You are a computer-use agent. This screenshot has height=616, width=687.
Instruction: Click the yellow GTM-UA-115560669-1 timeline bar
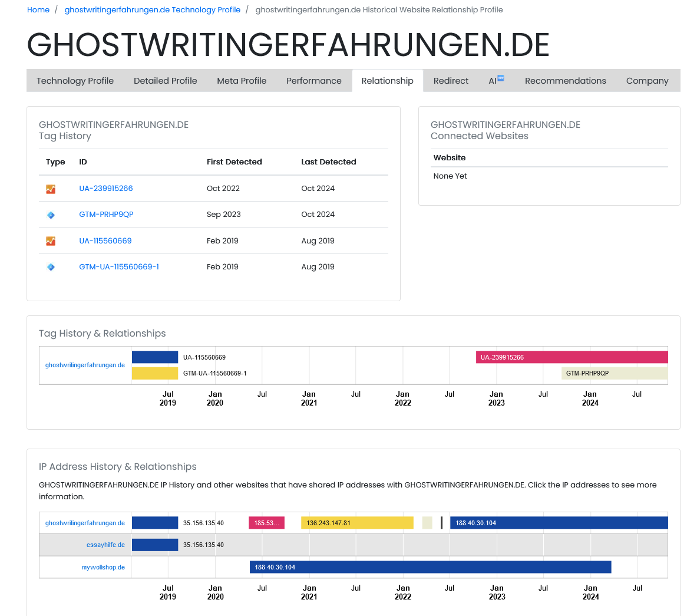pyautogui.click(x=154, y=373)
